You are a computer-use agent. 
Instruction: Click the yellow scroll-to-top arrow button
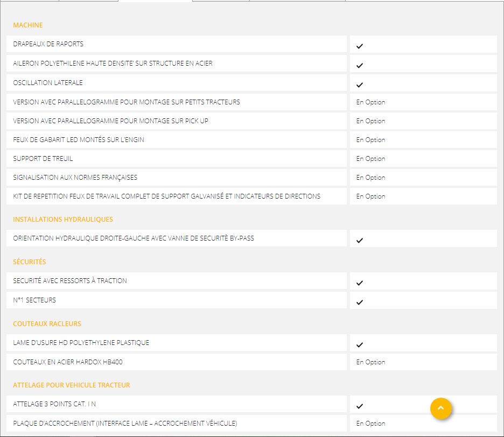click(440, 408)
